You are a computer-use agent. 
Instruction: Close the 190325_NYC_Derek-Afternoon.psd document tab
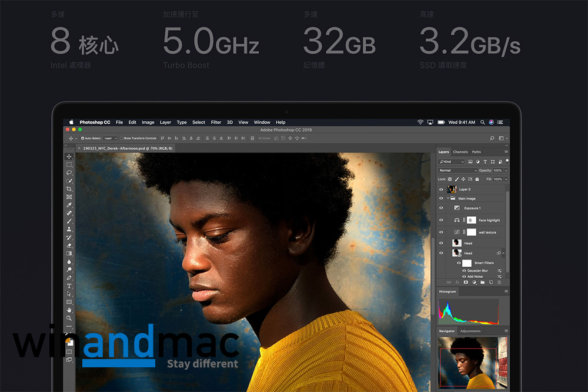pos(79,148)
